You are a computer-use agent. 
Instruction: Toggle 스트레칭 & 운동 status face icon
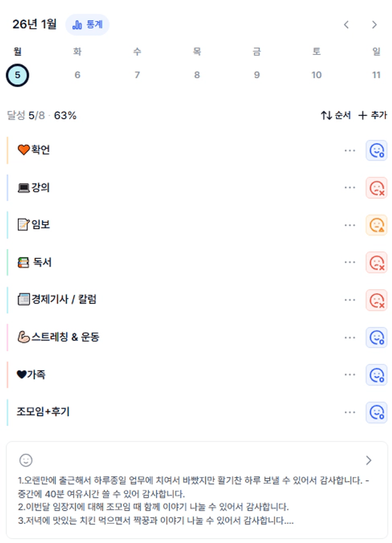(376, 337)
